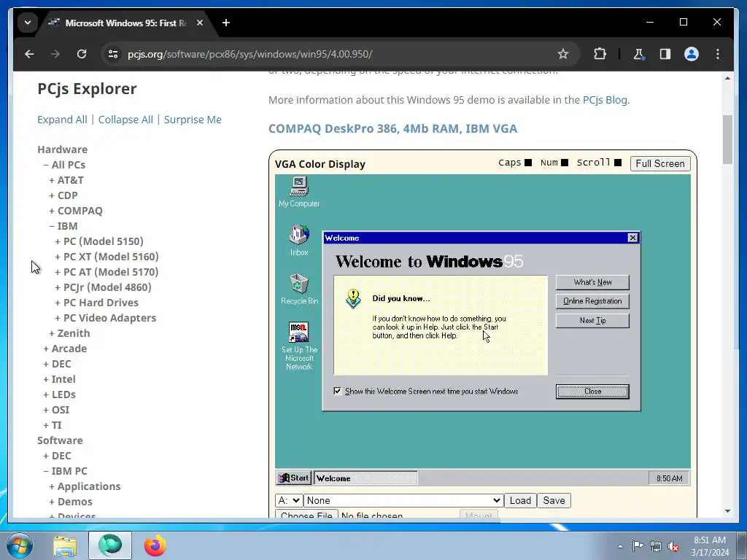
Task: Click the Collapse All link
Action: (x=125, y=120)
